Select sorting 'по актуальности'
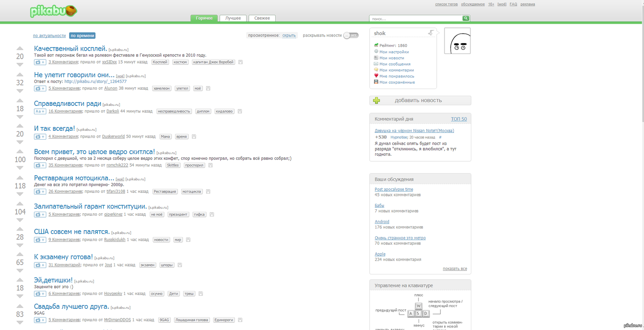 coord(49,36)
